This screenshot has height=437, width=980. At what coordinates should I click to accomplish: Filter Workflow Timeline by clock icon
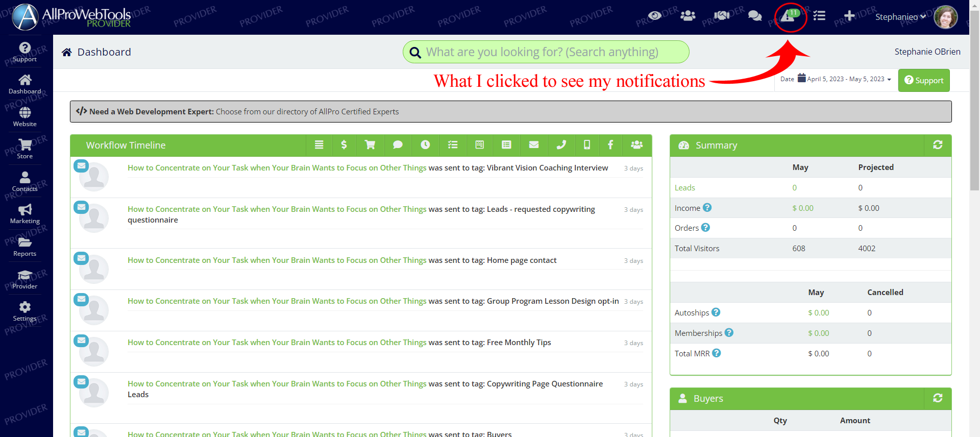pos(425,145)
